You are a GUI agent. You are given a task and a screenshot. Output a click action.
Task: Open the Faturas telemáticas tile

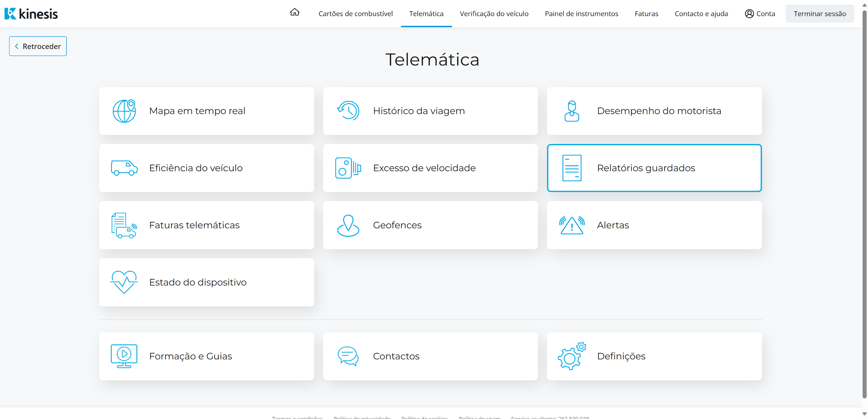tap(206, 225)
